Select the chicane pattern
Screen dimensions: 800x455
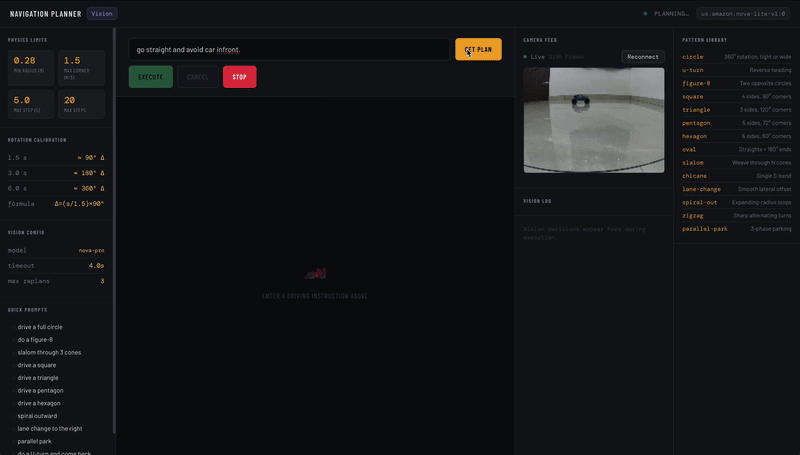pyautogui.click(x=737, y=176)
